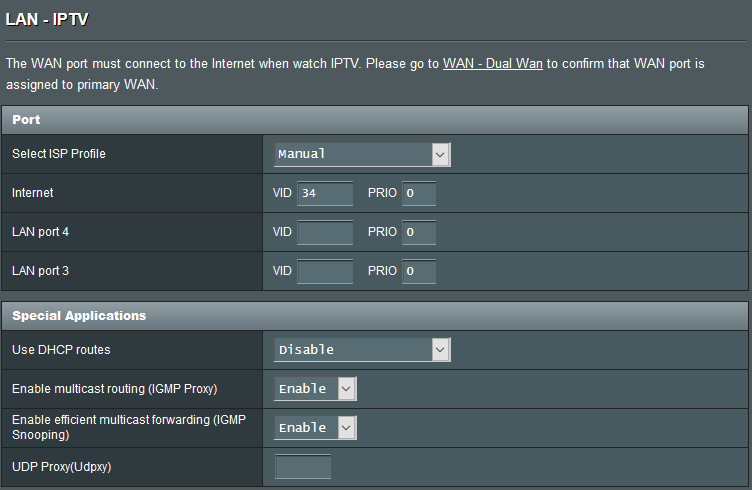Open the WAN - Dual Wan link
The width and height of the screenshot is (752, 490).
[493, 64]
